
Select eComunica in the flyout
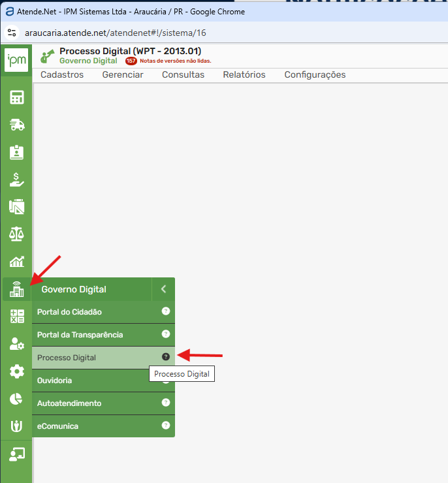(x=103, y=426)
